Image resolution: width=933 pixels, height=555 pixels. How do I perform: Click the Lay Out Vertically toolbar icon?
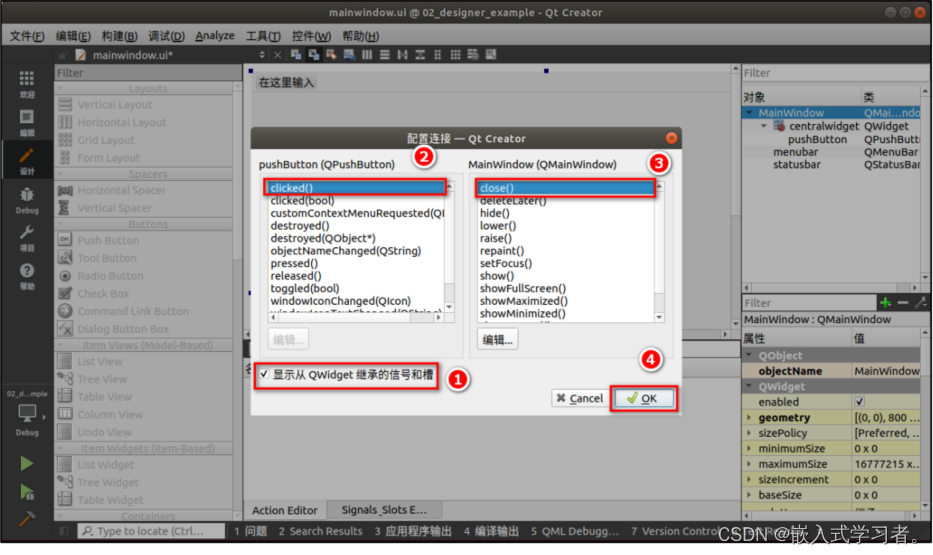(385, 55)
